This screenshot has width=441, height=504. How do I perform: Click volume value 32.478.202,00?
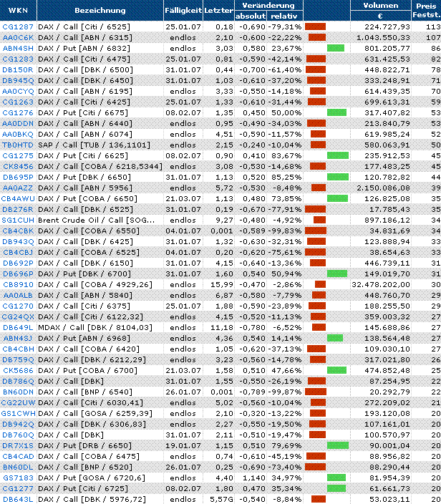[x=381, y=284]
